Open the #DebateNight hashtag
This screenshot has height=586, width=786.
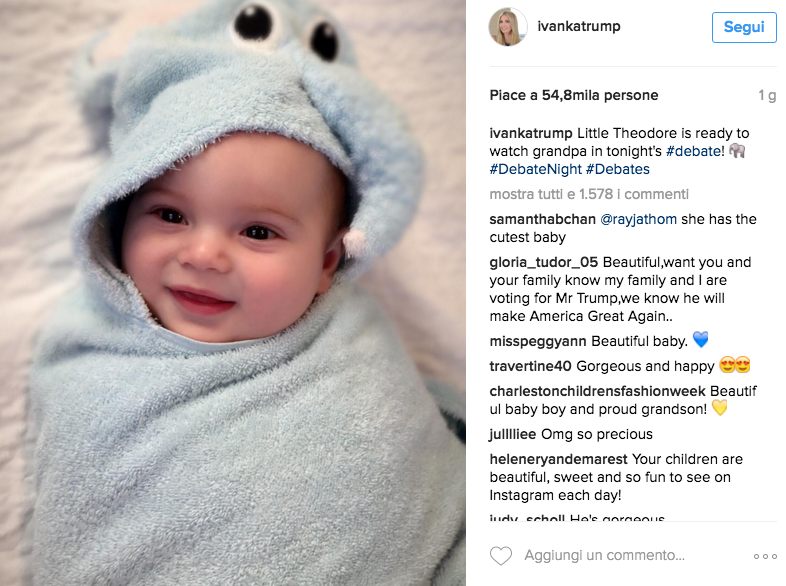[535, 169]
